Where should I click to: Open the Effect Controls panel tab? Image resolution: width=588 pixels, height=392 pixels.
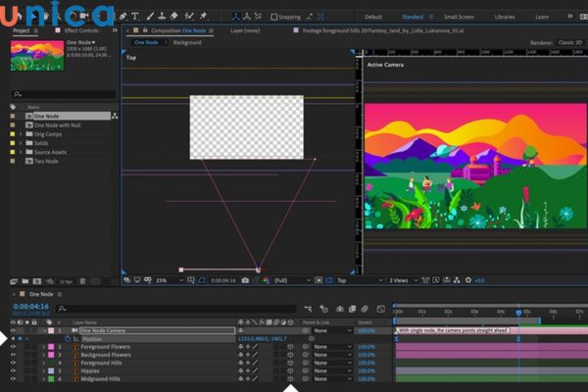tap(84, 30)
